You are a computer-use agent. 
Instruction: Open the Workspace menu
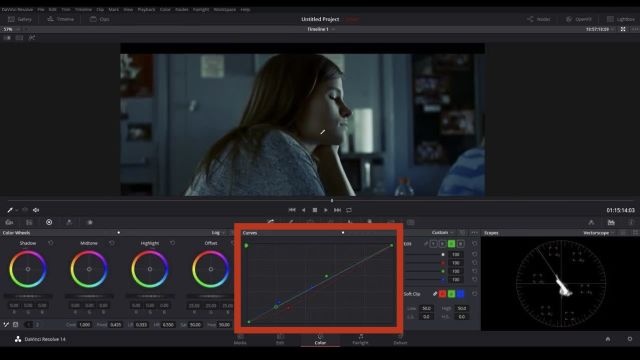tap(224, 9)
